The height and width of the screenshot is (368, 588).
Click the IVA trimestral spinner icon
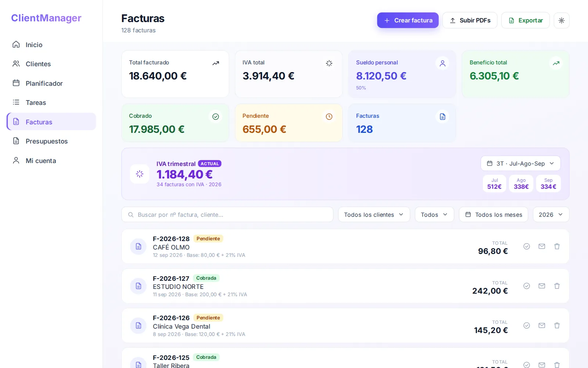click(140, 174)
